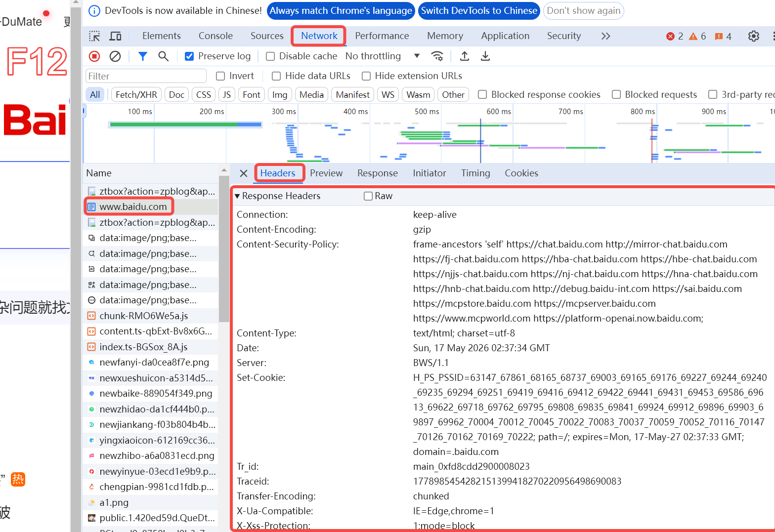Viewport: 775px width, 532px height.
Task: Open the Performance tab
Action: tap(382, 36)
